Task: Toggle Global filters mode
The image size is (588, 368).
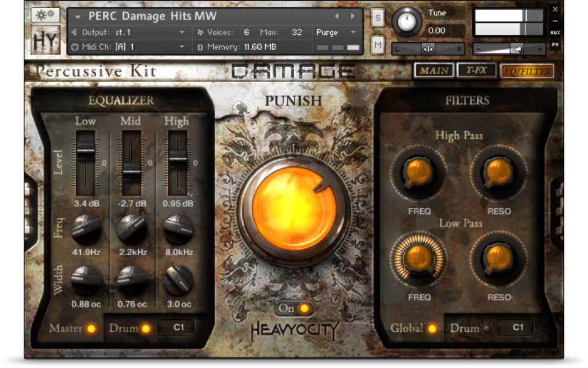Action: pos(432,329)
